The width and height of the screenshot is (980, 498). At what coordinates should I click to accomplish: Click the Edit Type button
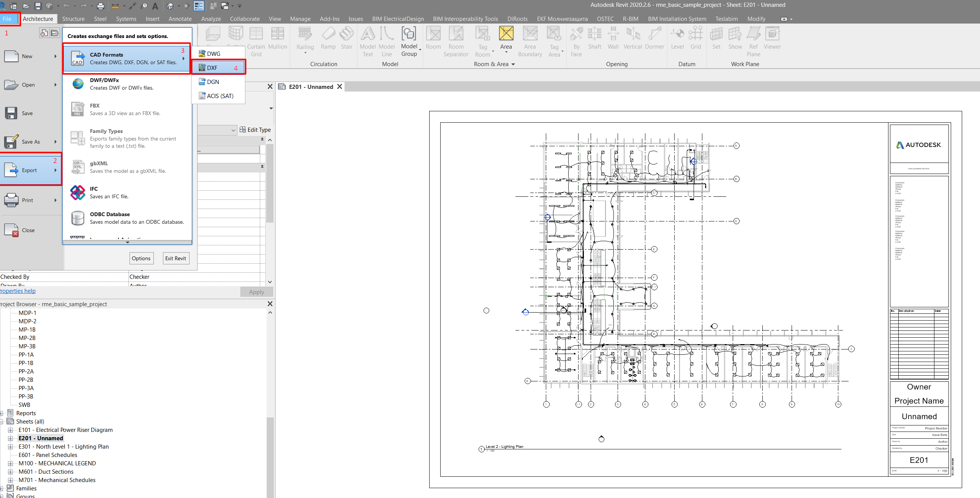255,130
